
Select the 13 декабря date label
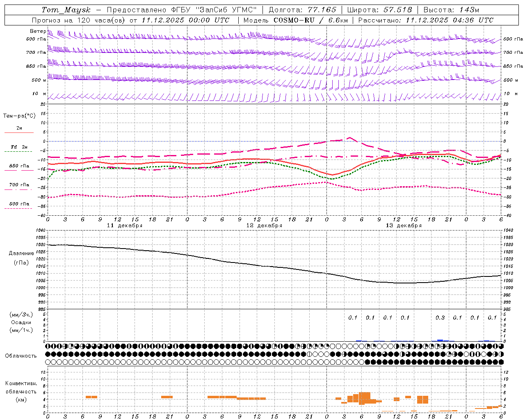click(404, 226)
